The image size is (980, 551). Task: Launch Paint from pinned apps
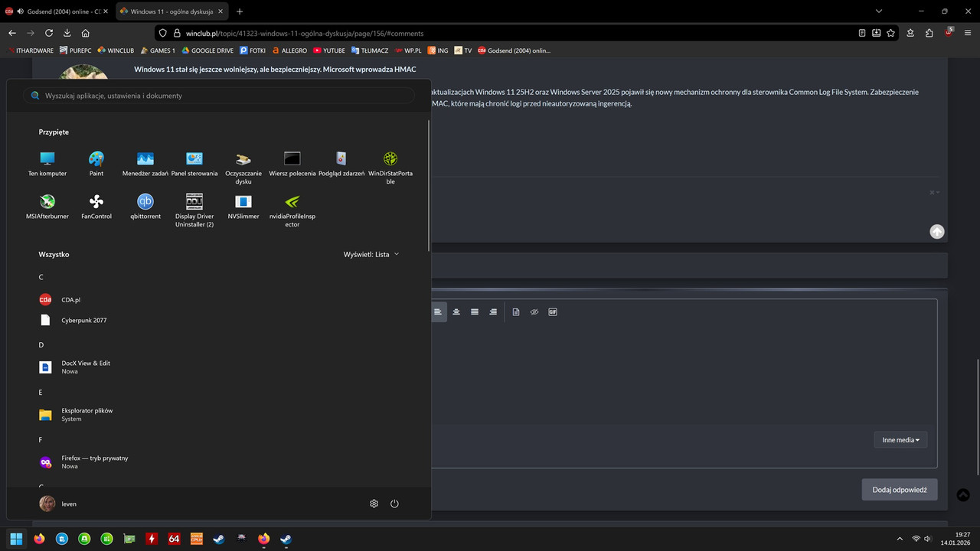point(96,164)
